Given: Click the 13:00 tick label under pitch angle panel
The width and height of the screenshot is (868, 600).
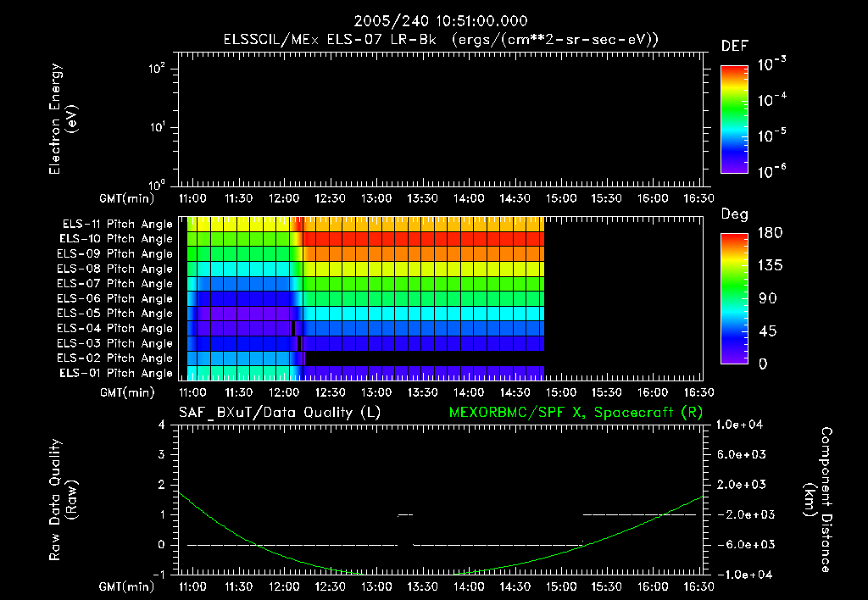Looking at the screenshot, I should click(x=376, y=392).
